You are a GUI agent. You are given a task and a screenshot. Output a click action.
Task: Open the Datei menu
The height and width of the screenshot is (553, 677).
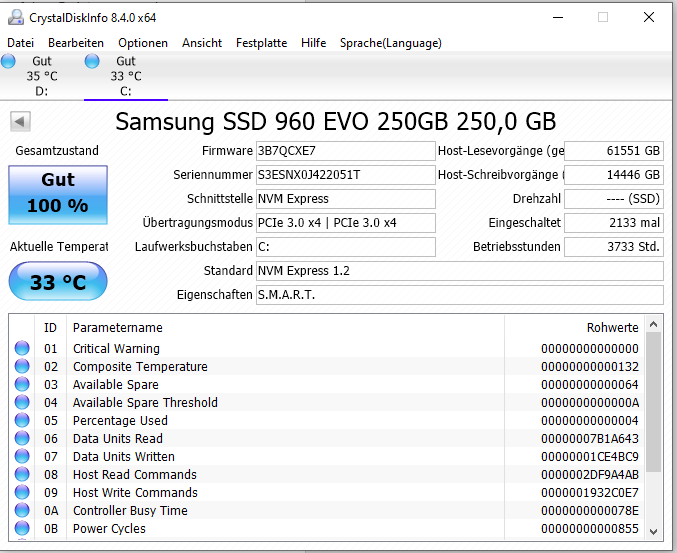click(x=20, y=43)
